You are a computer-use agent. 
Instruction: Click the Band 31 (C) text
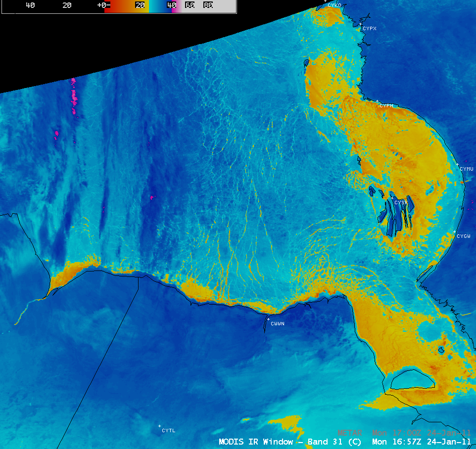(334, 442)
